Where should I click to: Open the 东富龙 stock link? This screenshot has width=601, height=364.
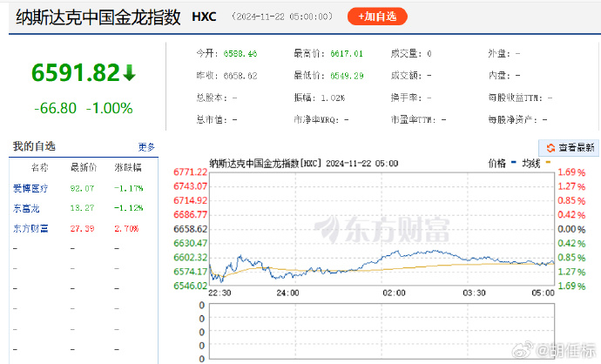26,208
